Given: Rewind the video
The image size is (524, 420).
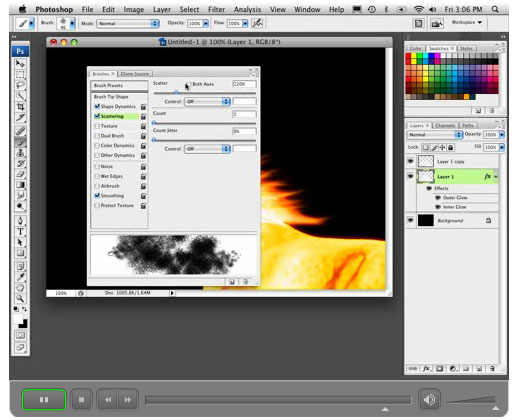Looking at the screenshot, I should click(108, 400).
